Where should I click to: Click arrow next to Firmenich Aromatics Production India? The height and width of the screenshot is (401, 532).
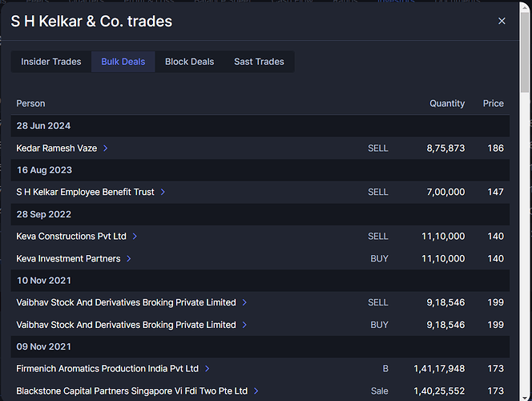[x=208, y=369]
